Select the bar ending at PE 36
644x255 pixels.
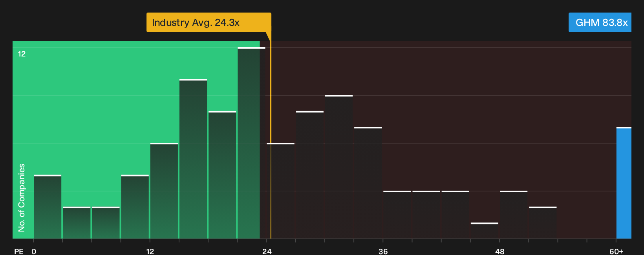point(368,183)
